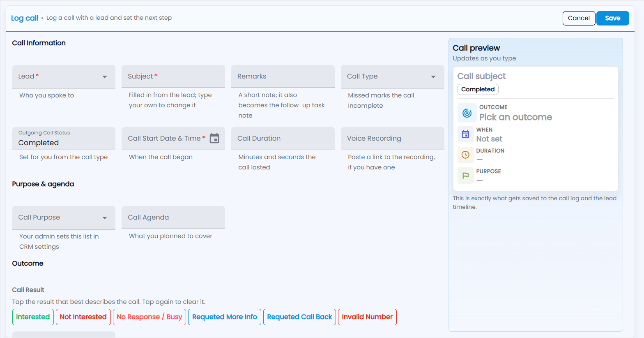Toggle the Interested call result
Screen dimensions: 644x338
pyautogui.click(x=33, y=317)
